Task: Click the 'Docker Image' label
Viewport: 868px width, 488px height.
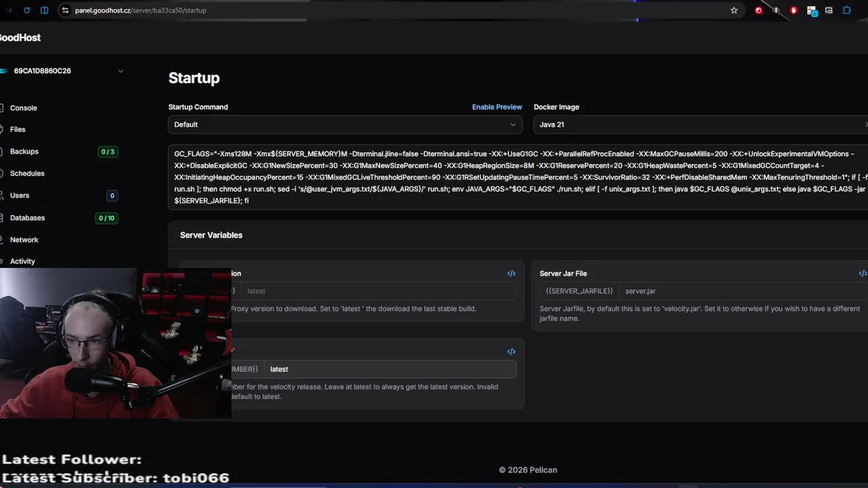Action: (x=556, y=107)
